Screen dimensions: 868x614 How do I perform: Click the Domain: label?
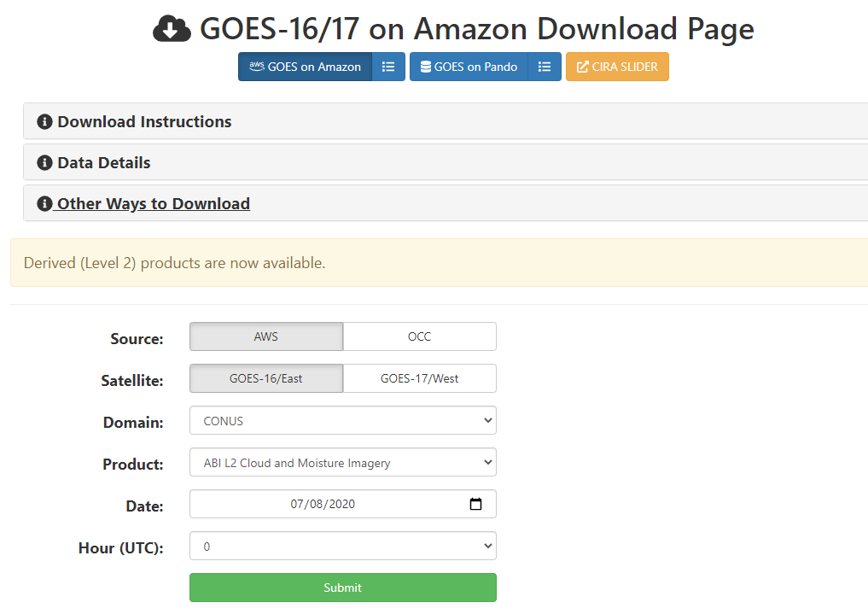(x=133, y=423)
